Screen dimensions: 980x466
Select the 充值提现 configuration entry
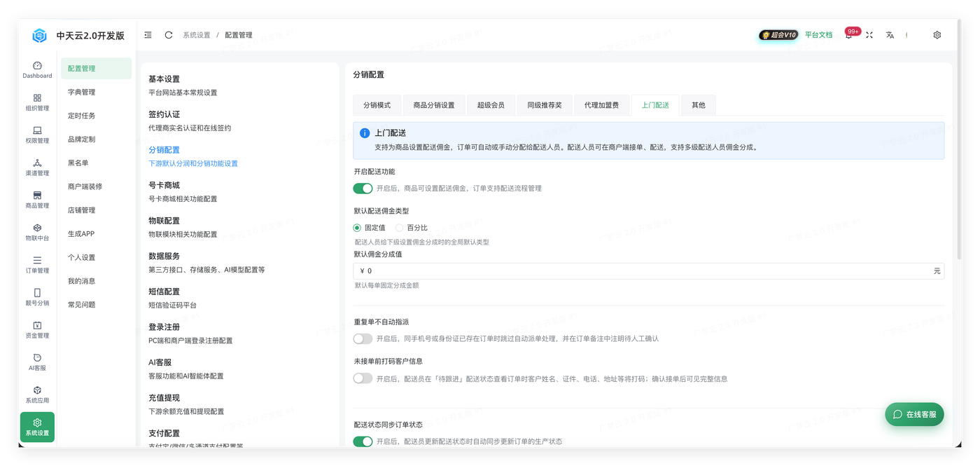pyautogui.click(x=239, y=404)
